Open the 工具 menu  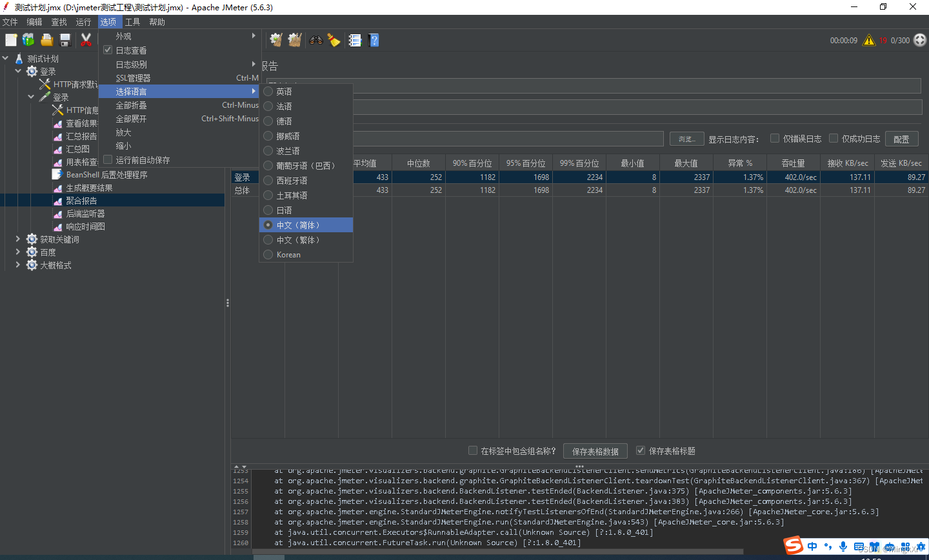[x=133, y=22]
